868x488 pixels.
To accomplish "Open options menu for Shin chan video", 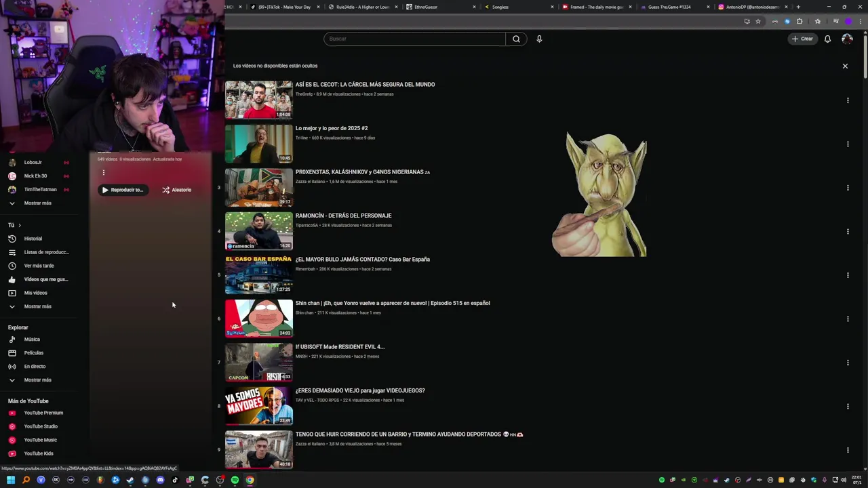I will (848, 319).
